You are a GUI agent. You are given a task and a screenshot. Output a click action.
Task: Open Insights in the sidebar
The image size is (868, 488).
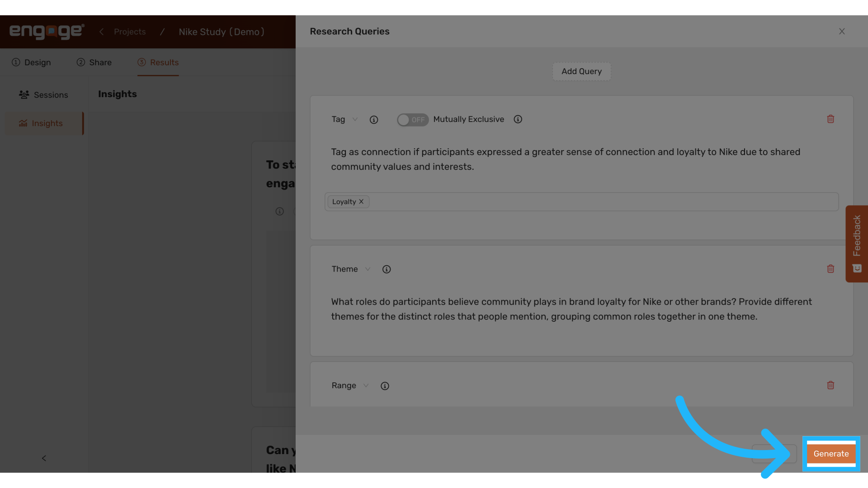[44, 123]
